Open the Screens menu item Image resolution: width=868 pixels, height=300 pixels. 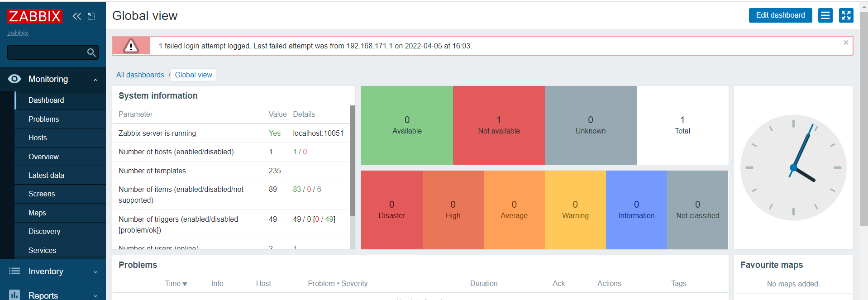pos(61,194)
